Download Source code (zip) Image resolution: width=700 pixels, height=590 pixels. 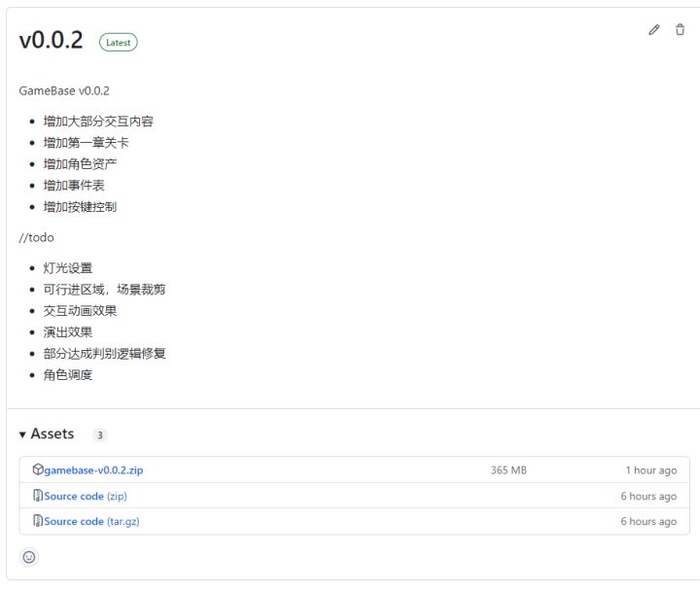pos(86,497)
